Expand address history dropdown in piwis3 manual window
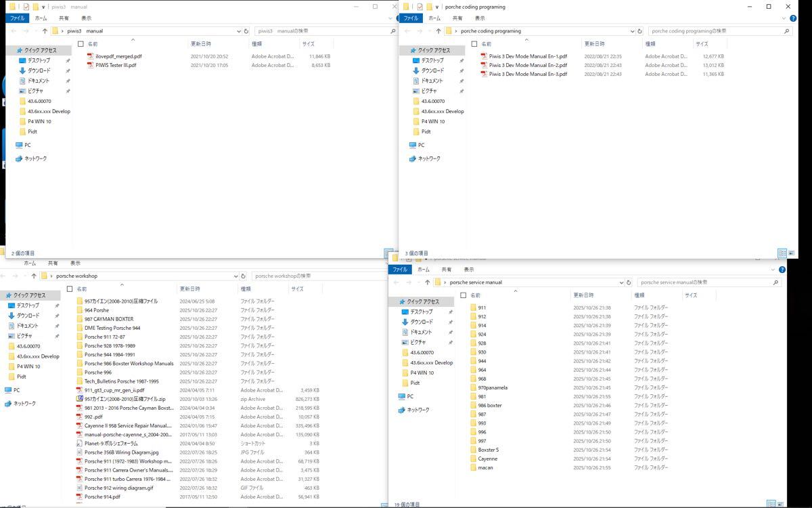812x508 pixels. tap(238, 31)
